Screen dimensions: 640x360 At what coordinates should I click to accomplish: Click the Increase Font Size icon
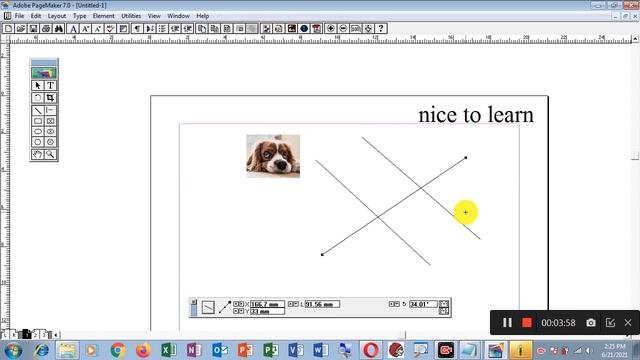[x=86, y=29]
